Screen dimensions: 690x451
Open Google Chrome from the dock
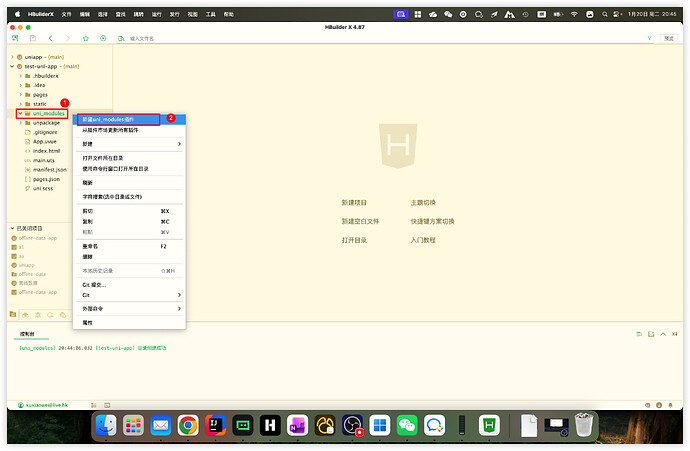tap(187, 425)
